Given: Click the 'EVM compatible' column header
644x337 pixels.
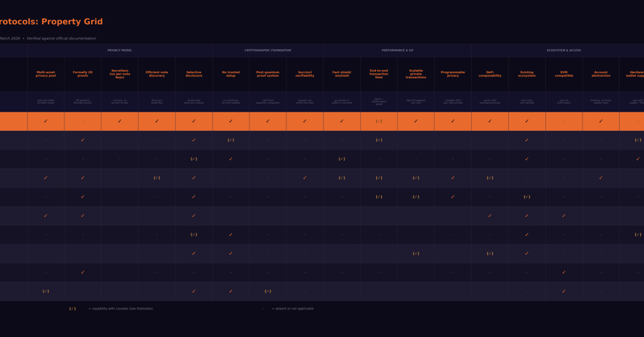Looking at the screenshot, I should (564, 74).
